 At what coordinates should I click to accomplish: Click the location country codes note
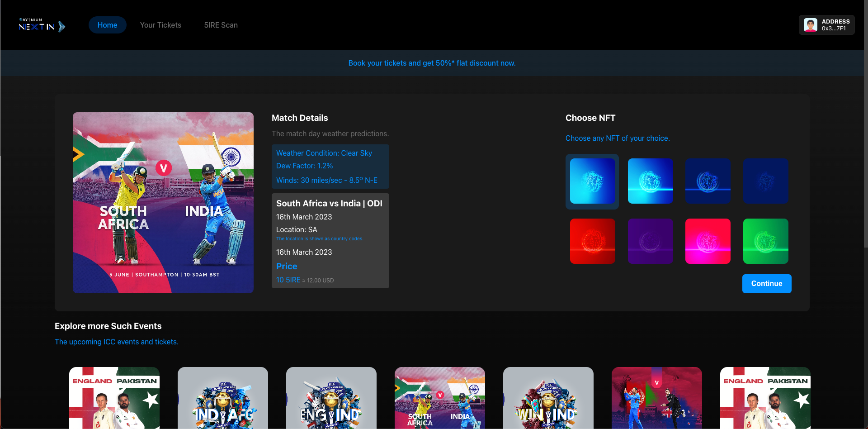click(320, 239)
